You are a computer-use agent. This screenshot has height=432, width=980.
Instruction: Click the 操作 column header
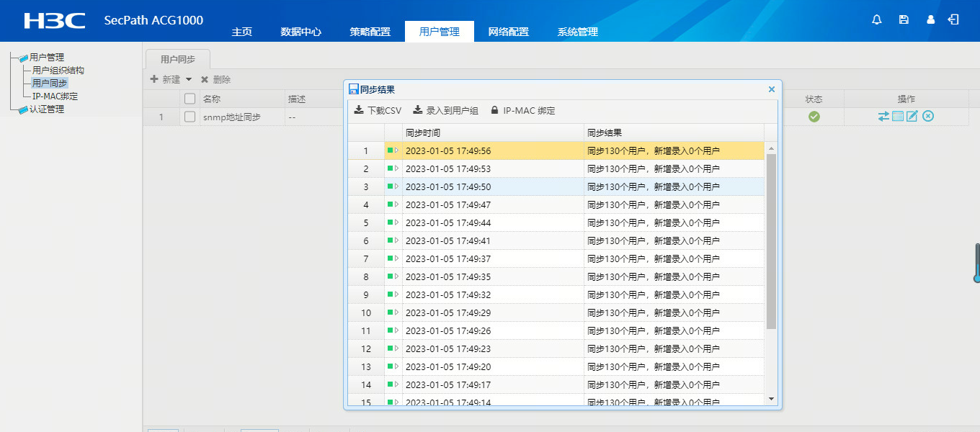(x=906, y=99)
